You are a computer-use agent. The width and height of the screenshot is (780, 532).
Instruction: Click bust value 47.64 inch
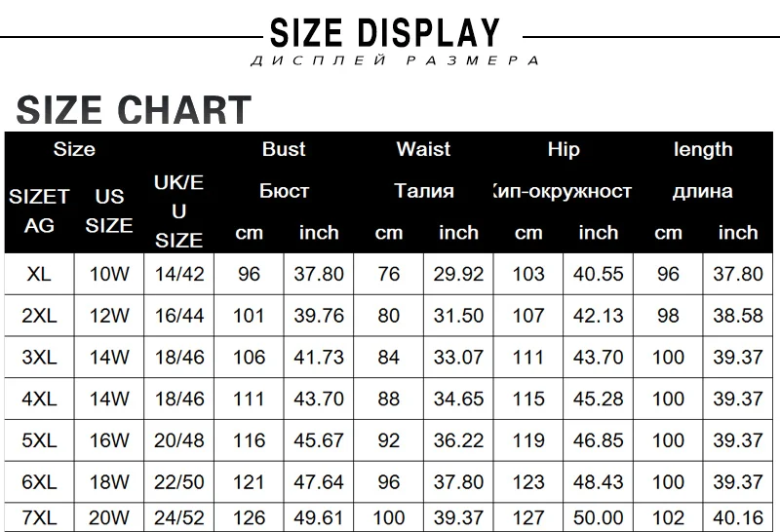tap(319, 481)
